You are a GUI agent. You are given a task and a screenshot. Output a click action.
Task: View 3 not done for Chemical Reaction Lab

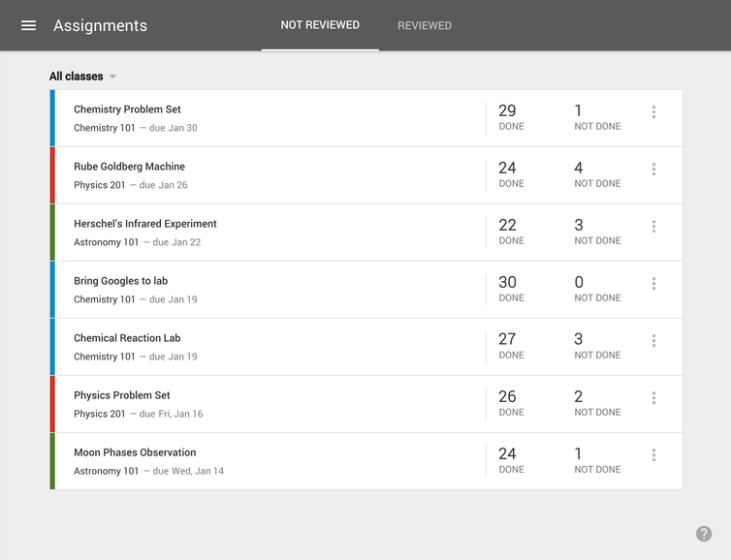tap(596, 346)
